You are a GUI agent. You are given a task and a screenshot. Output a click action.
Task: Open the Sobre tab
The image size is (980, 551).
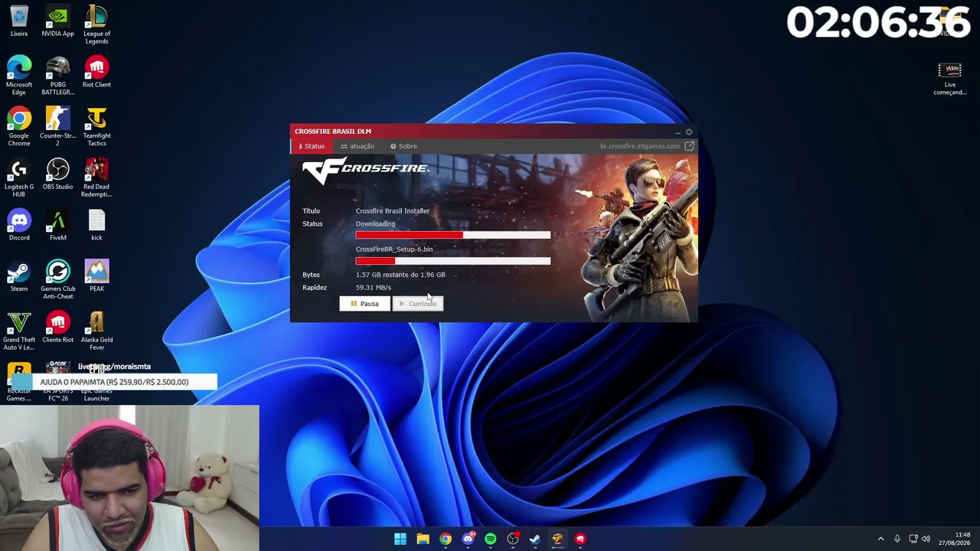pyautogui.click(x=403, y=146)
